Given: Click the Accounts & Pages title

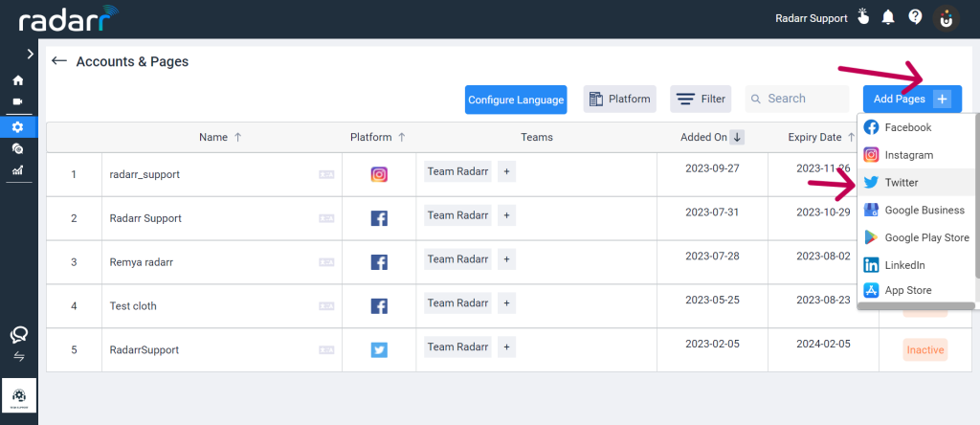Looking at the screenshot, I should [x=132, y=61].
